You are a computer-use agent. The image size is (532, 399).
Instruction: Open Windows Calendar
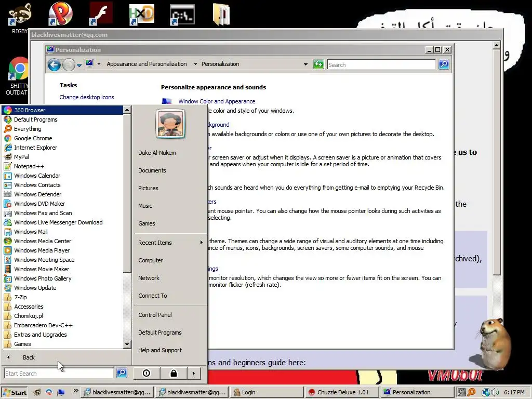(x=62, y=176)
